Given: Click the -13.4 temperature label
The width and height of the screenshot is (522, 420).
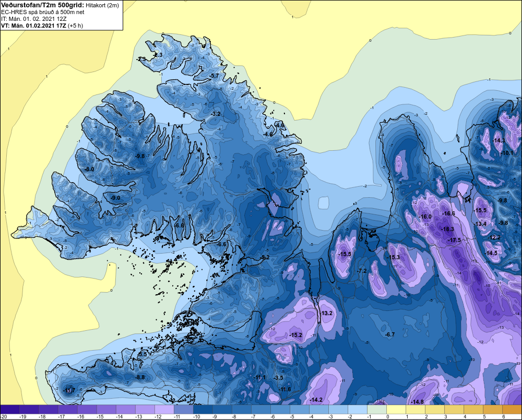Looking at the screenshot, I should pyautogui.click(x=480, y=224).
